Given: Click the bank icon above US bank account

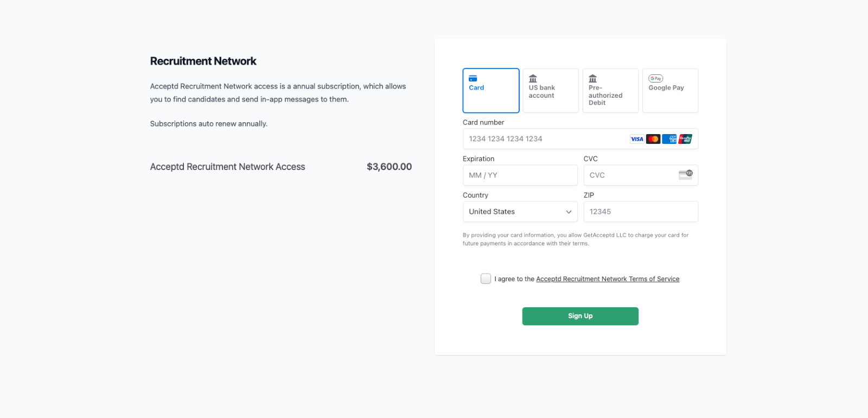Looking at the screenshot, I should (x=533, y=78).
